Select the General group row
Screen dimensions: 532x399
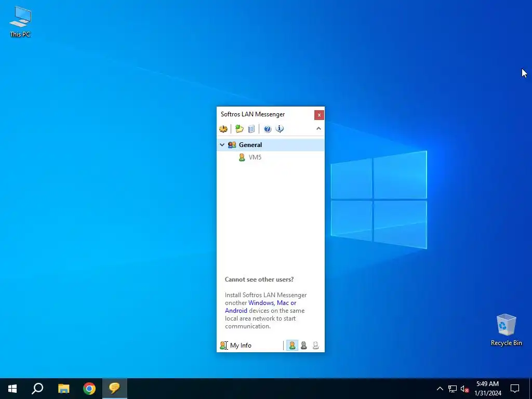[270, 145]
